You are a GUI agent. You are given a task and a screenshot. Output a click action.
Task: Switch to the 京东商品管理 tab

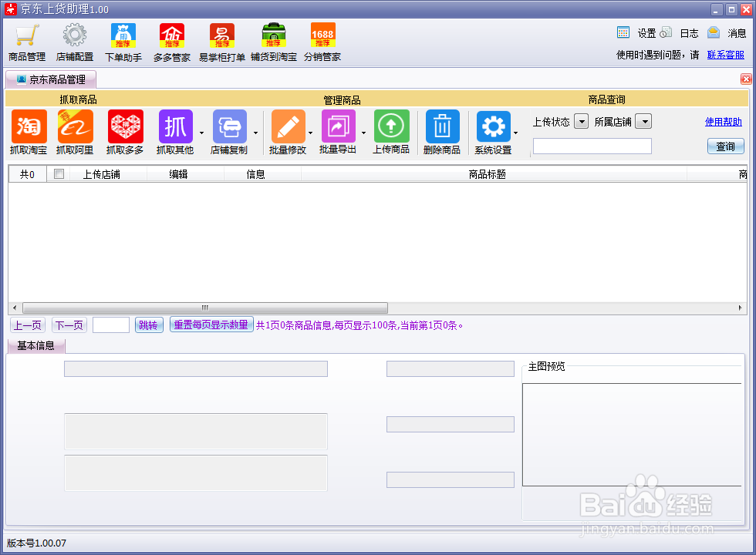coord(50,79)
